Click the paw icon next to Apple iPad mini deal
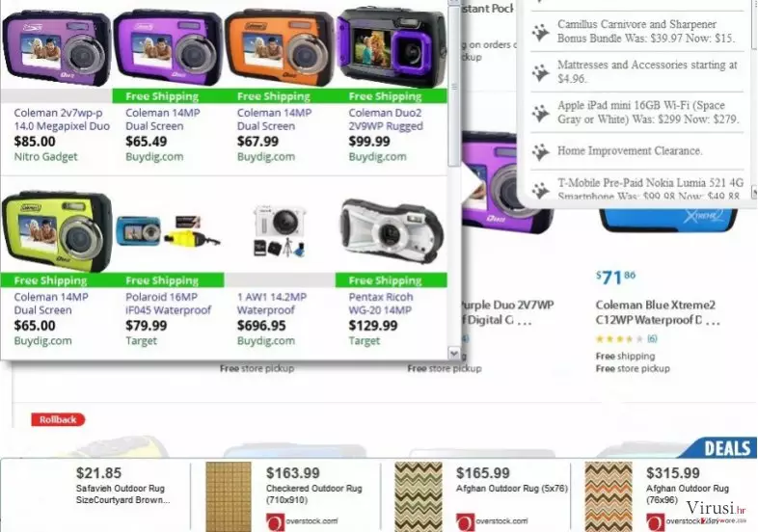The width and height of the screenshot is (758, 532). pyautogui.click(x=541, y=113)
